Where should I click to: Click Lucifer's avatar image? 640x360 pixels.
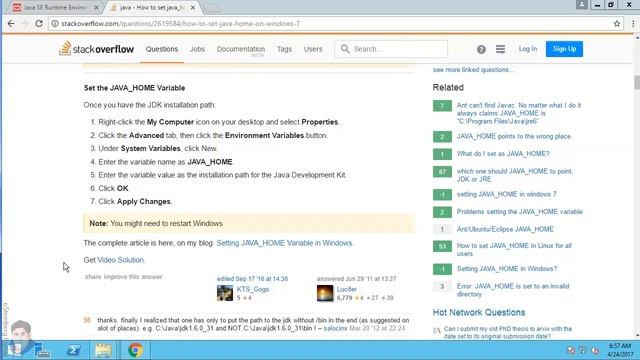(x=325, y=293)
